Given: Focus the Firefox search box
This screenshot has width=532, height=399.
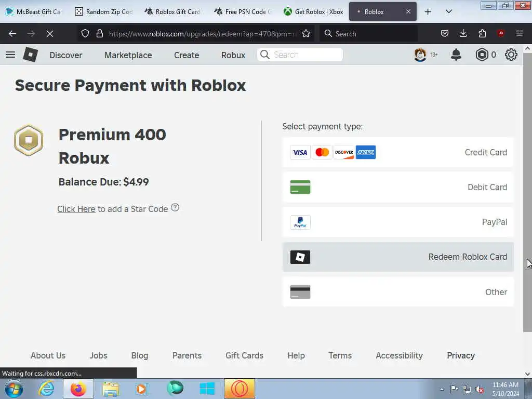Looking at the screenshot, I should 368,33.
